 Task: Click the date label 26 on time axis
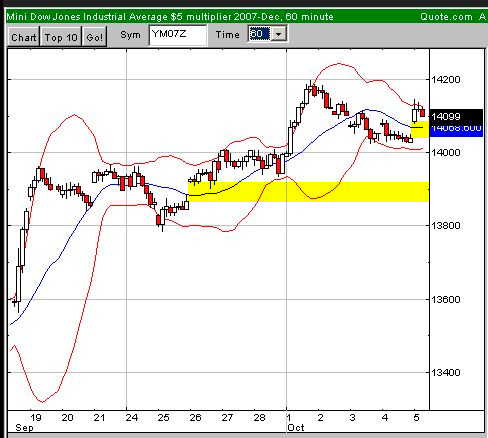[195, 418]
